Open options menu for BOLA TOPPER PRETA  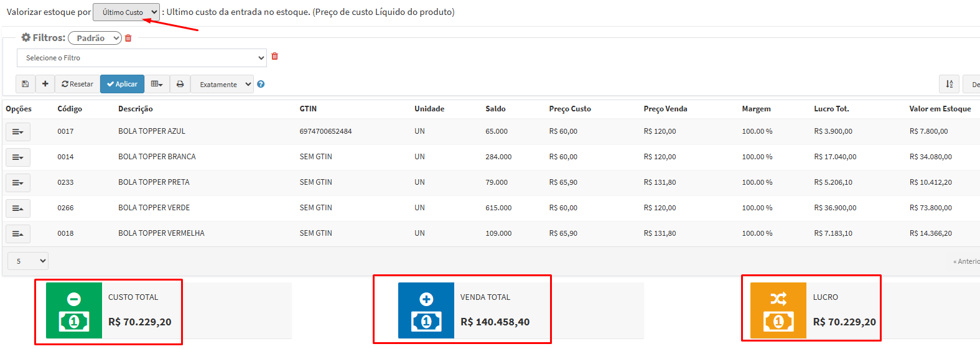click(x=17, y=183)
